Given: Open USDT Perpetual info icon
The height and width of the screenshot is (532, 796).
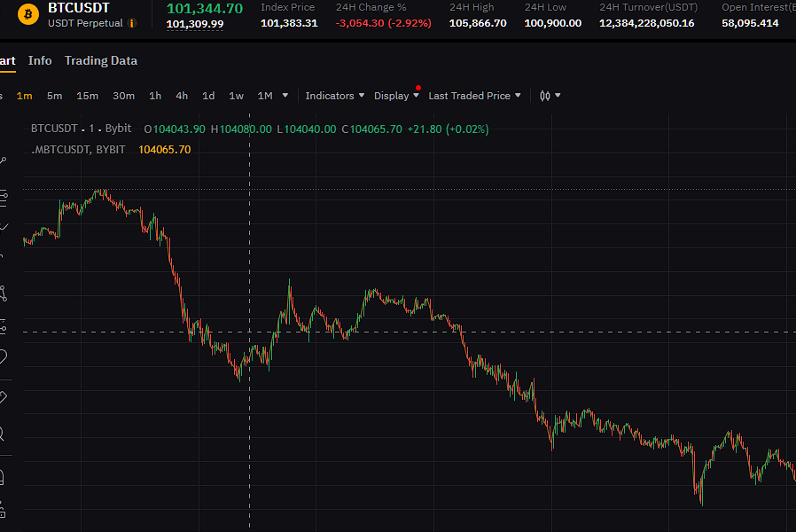Looking at the screenshot, I should pyautogui.click(x=132, y=23).
